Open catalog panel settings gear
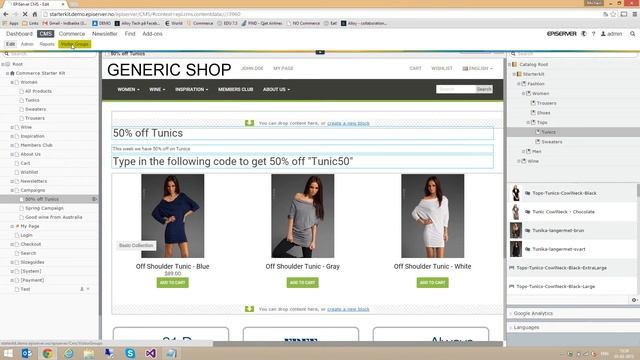640x360 pixels. (x=634, y=300)
